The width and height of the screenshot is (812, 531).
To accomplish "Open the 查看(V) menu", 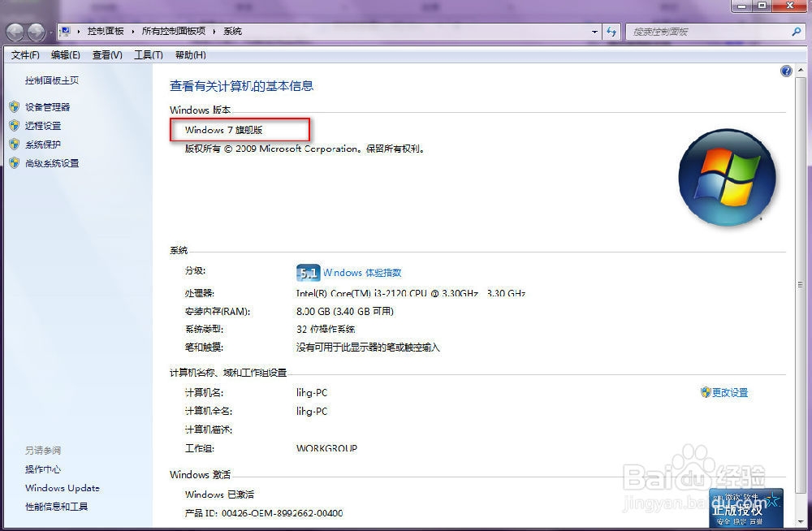I will coord(107,55).
